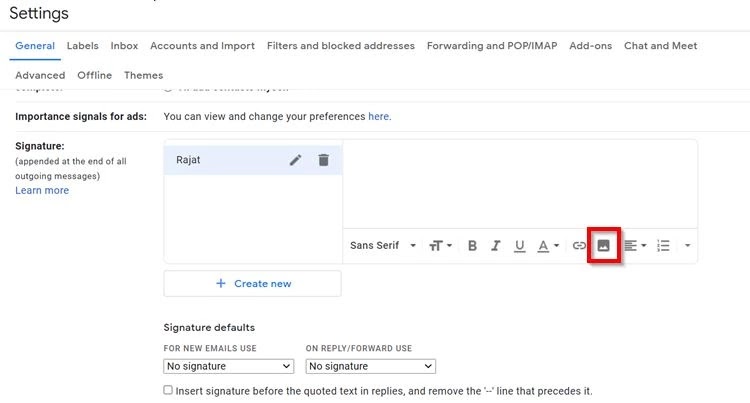Switch to the Labels tab
This screenshot has width=750, height=403.
pos(82,46)
